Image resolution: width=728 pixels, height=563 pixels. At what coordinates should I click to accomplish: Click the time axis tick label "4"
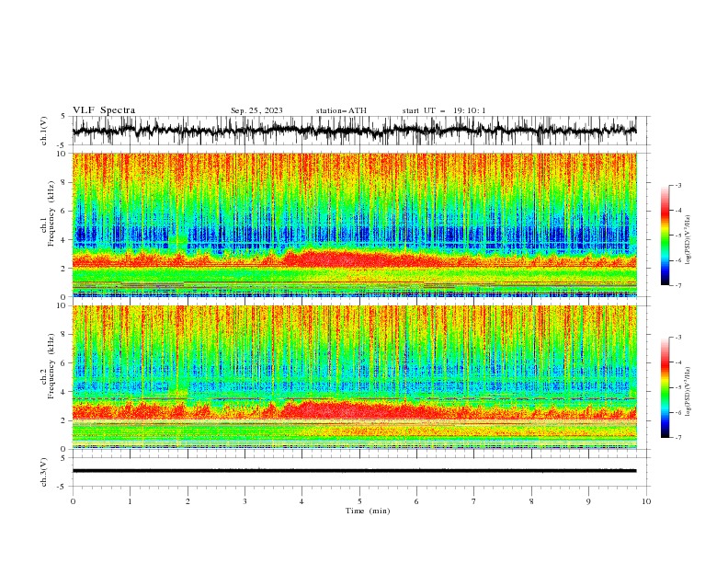[301, 501]
